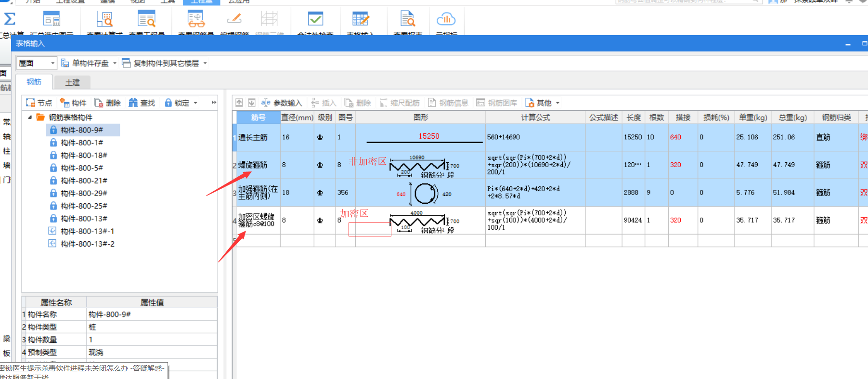Click the 加强箍筋 row name cell

tap(259, 193)
